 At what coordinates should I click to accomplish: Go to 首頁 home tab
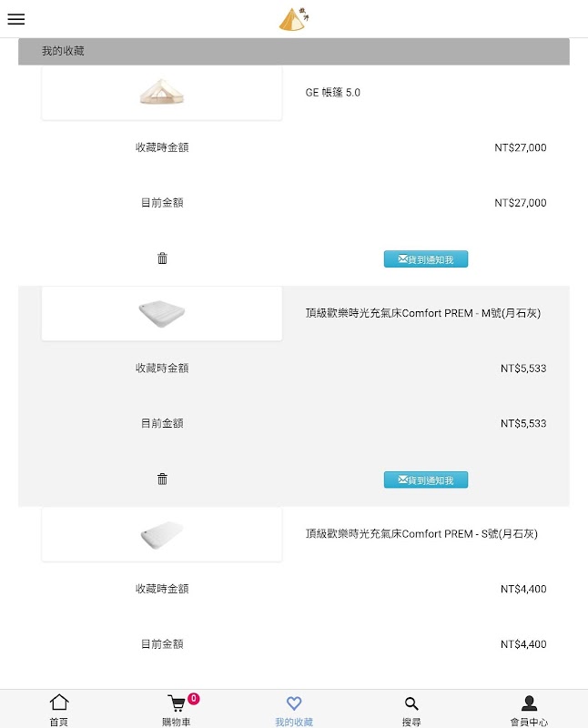pos(59,710)
